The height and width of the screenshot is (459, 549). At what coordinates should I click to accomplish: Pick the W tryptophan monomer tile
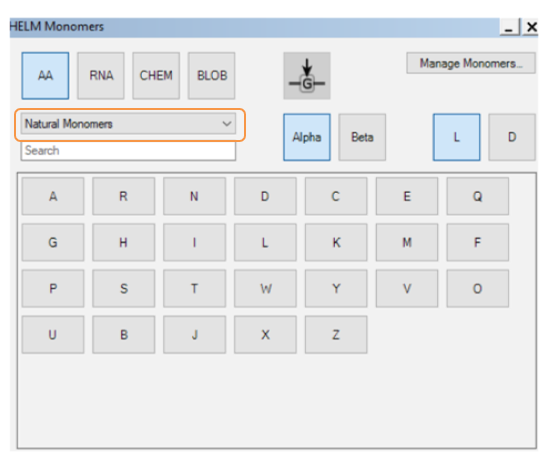pos(265,288)
